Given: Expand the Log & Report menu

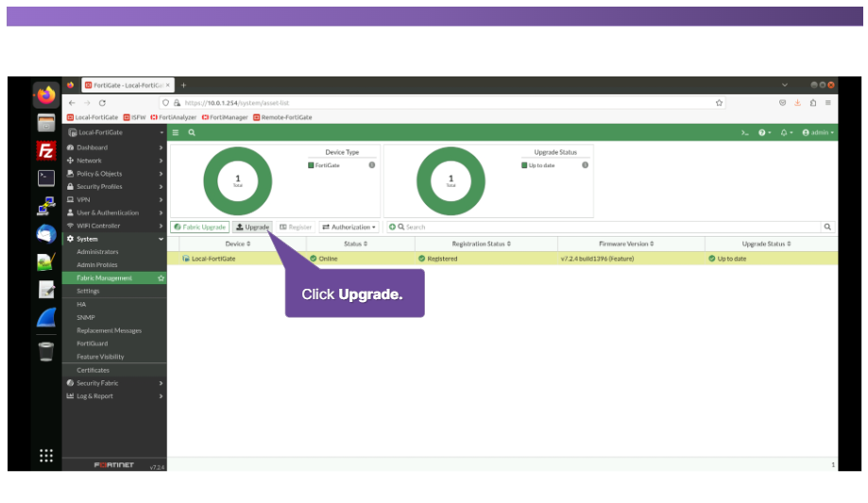Looking at the screenshot, I should pyautogui.click(x=114, y=396).
